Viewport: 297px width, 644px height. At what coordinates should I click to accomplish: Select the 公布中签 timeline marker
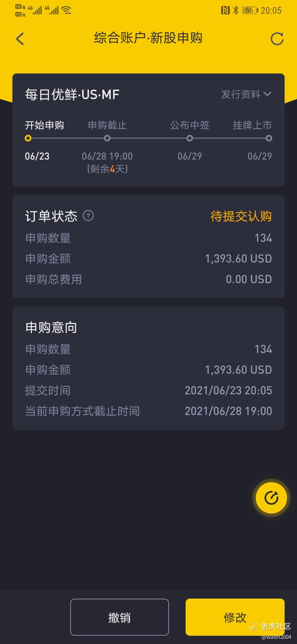189,138
